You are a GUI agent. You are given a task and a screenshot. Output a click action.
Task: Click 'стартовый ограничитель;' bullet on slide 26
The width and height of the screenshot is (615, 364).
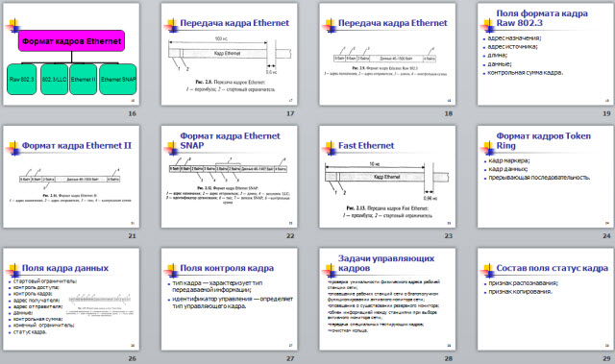click(45, 281)
